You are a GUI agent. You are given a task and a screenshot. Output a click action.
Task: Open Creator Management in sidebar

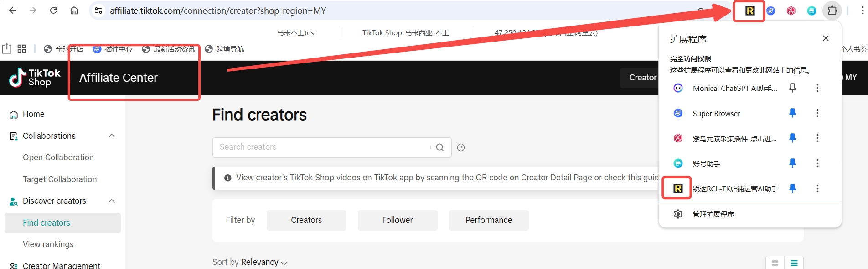coord(62,265)
